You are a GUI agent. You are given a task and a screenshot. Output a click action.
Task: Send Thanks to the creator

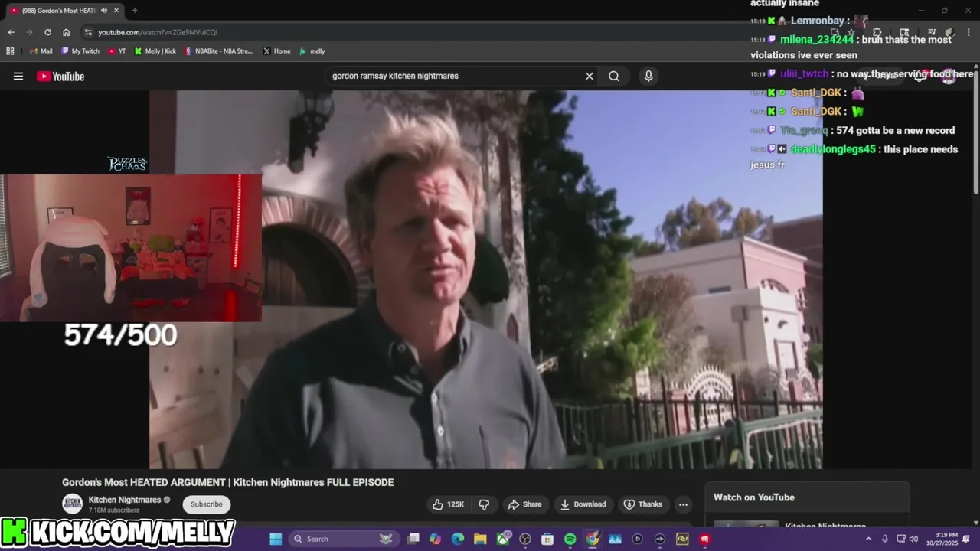(x=643, y=504)
